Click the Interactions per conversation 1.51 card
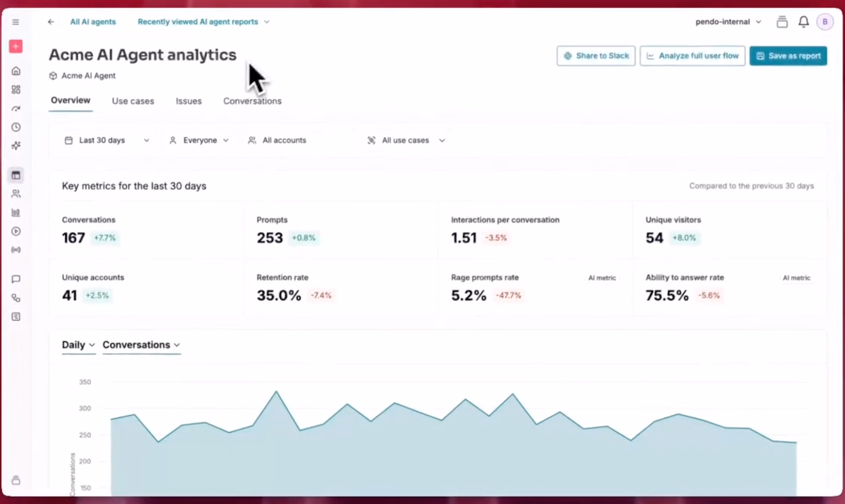Image resolution: width=845 pixels, height=504 pixels. click(536, 230)
